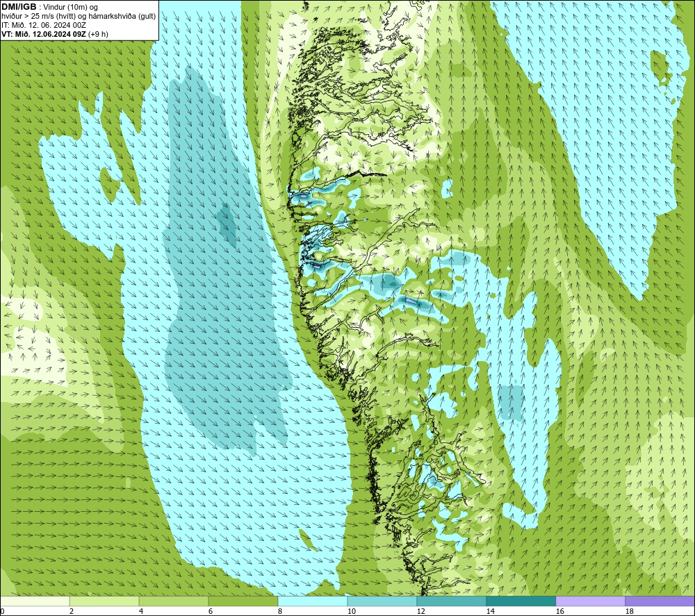
Task: Click the scale label "0"
Action: point(3,611)
